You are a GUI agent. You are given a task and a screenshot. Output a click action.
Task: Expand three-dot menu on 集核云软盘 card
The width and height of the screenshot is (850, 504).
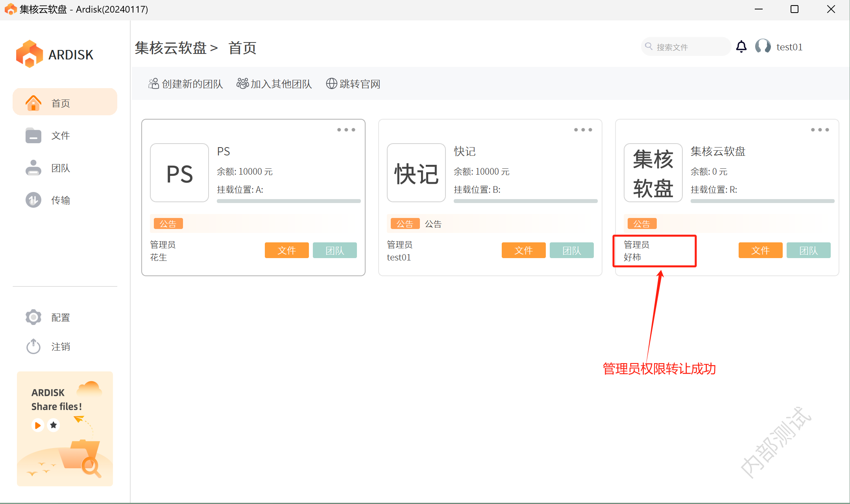point(820,130)
